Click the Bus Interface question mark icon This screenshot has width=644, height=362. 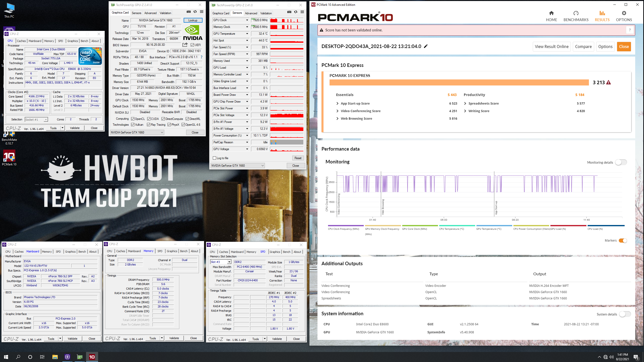202,57
